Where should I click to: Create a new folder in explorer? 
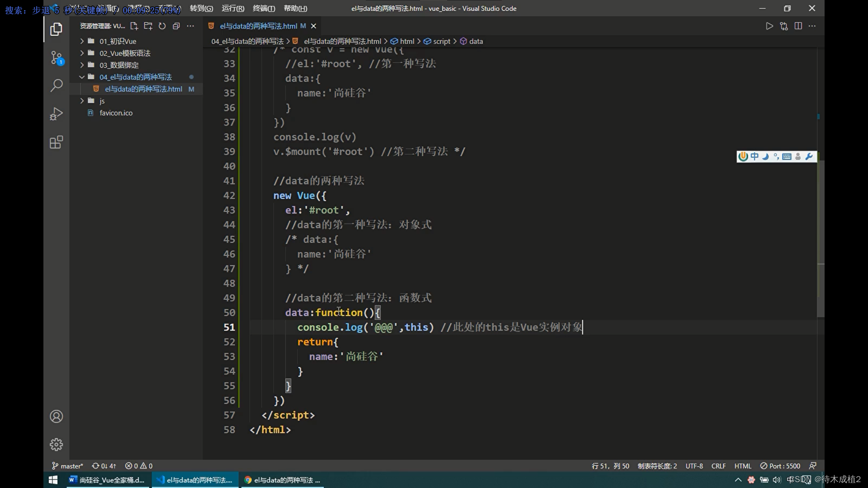coord(148,26)
